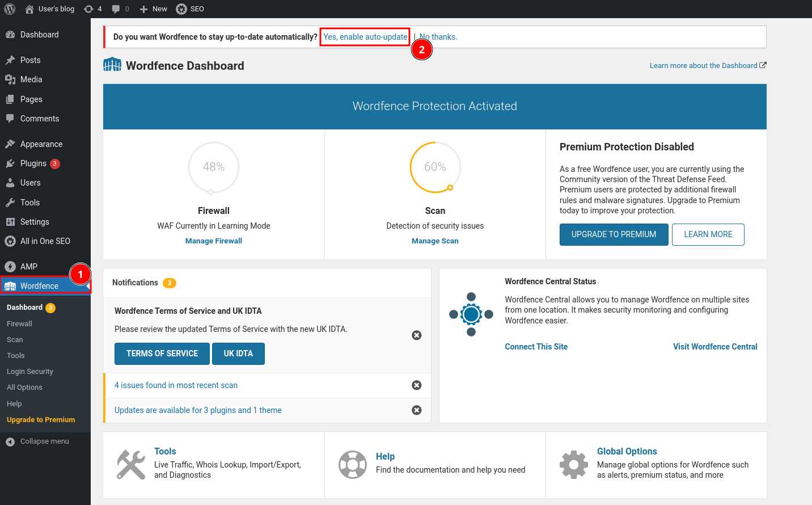Go to Wordfence Firewall submenu
This screenshot has height=505, width=812.
point(19,323)
